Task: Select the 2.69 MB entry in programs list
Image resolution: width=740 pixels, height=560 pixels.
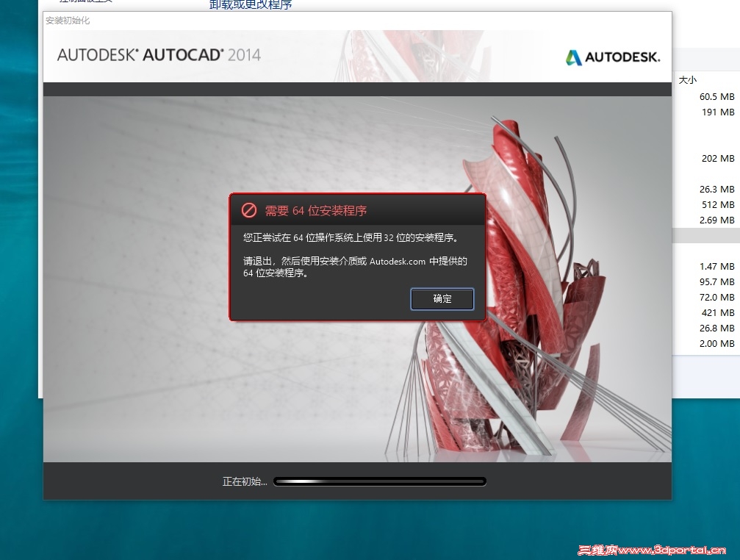Action: (717, 220)
